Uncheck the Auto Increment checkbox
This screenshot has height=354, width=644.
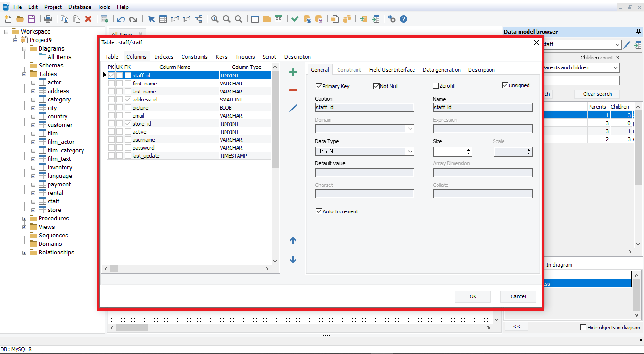click(319, 211)
